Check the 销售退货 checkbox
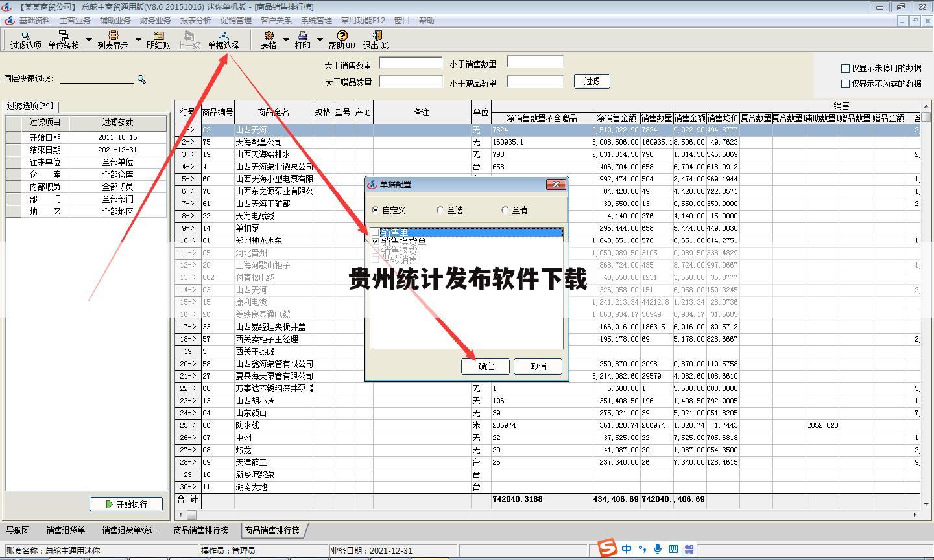This screenshot has height=560, width=934. pos(376,250)
